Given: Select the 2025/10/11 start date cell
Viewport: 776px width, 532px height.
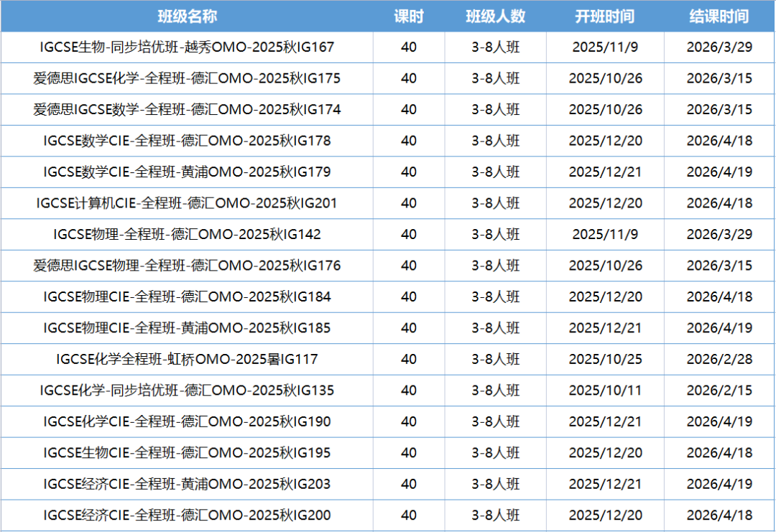Looking at the screenshot, I should pyautogui.click(x=605, y=391).
